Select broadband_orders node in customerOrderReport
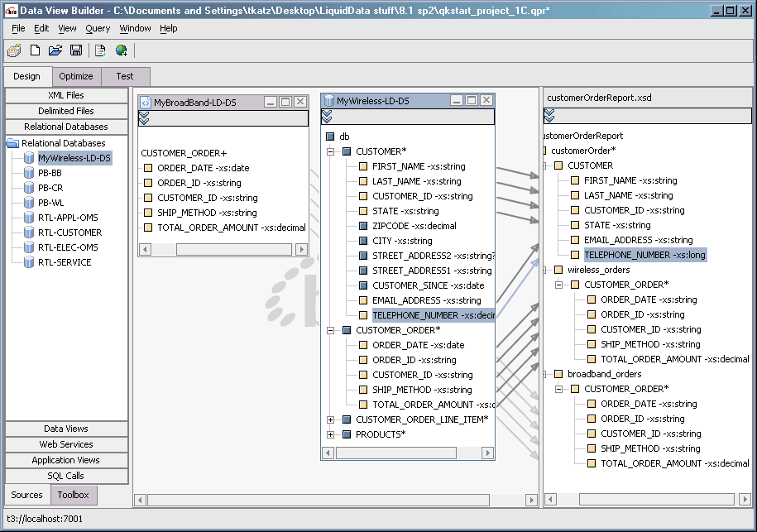Viewport: 757px width, 532px height. tap(605, 374)
